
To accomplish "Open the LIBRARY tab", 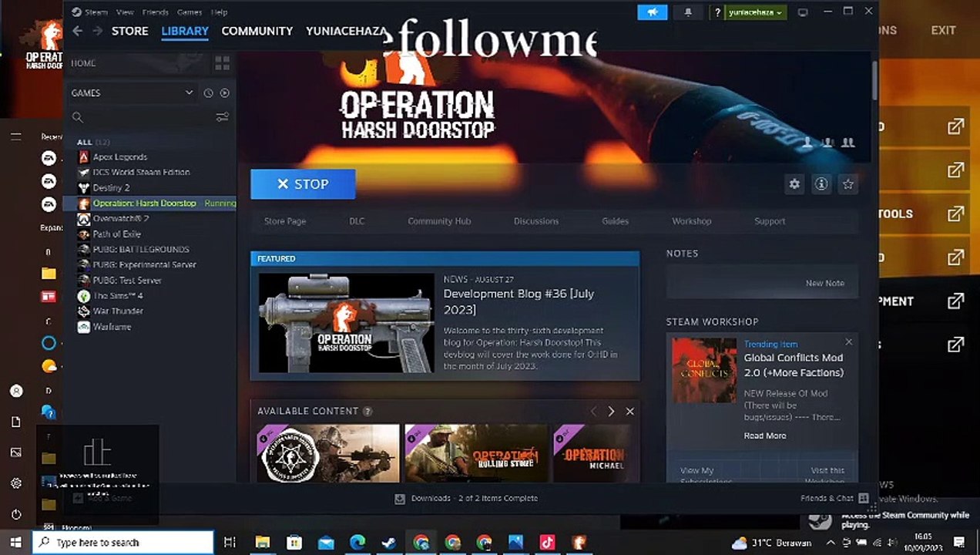I will click(x=185, y=31).
